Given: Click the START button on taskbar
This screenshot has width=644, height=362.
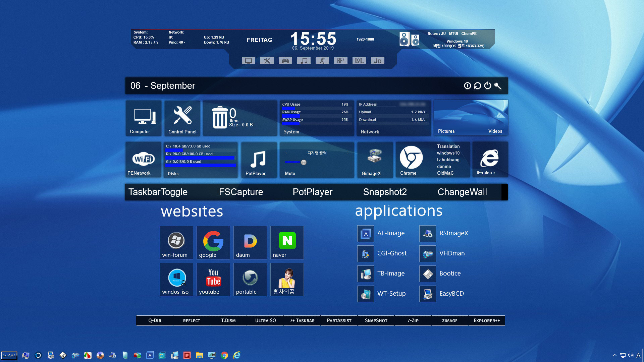Looking at the screenshot, I should (x=9, y=355).
